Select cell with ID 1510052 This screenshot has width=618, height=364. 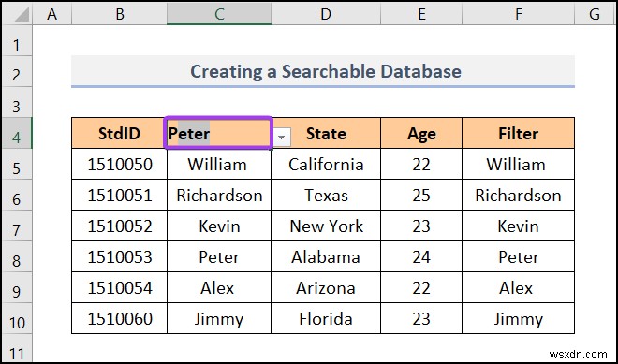[119, 226]
